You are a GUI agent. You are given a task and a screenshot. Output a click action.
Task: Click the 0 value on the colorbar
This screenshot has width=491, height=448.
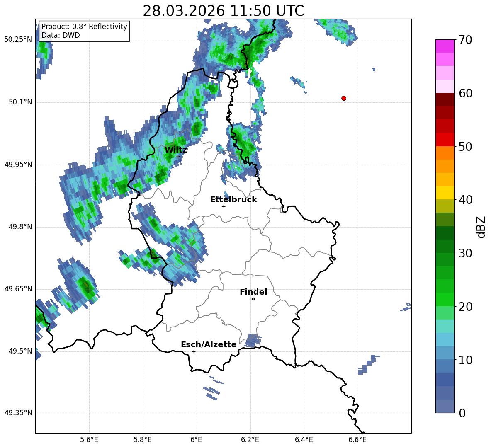tap(462, 413)
